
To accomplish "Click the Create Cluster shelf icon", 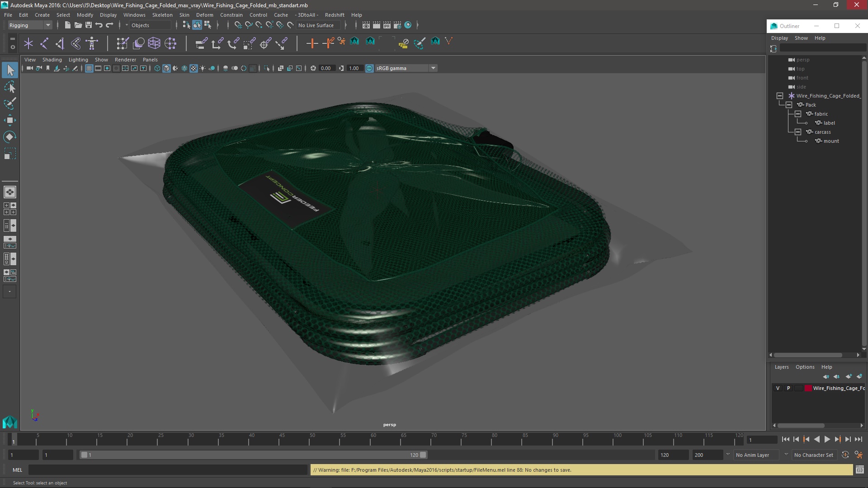I will 170,43.
